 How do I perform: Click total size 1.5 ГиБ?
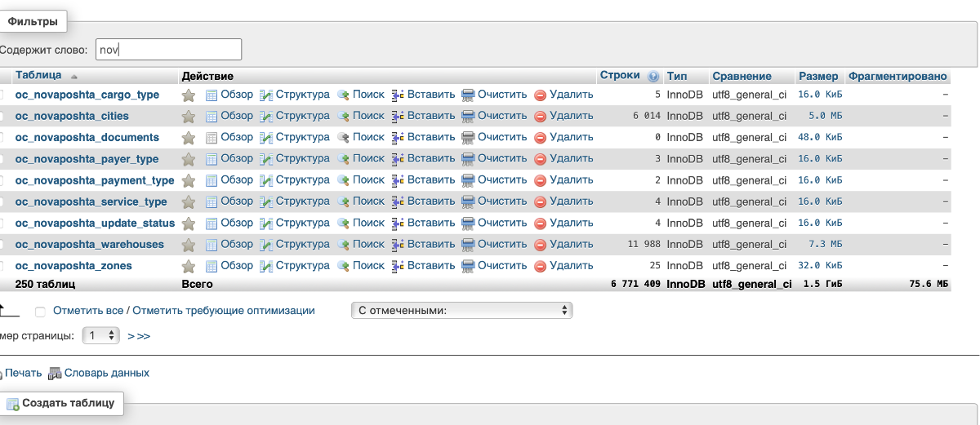coord(822,285)
